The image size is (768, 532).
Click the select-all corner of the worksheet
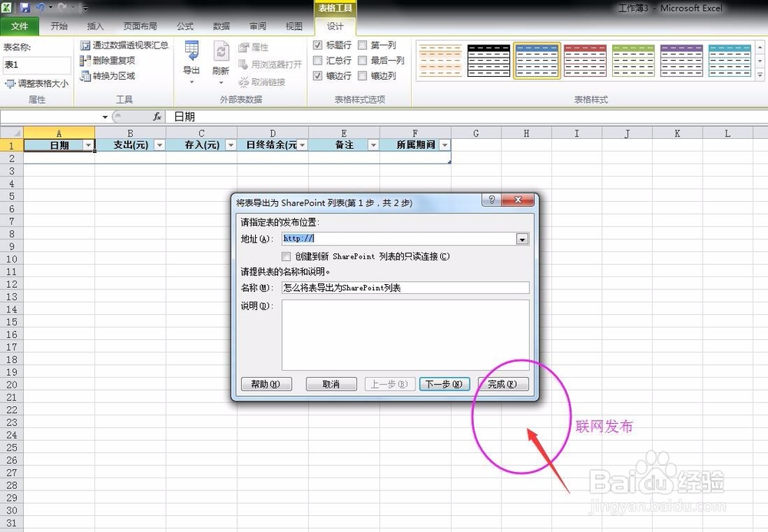12,133
